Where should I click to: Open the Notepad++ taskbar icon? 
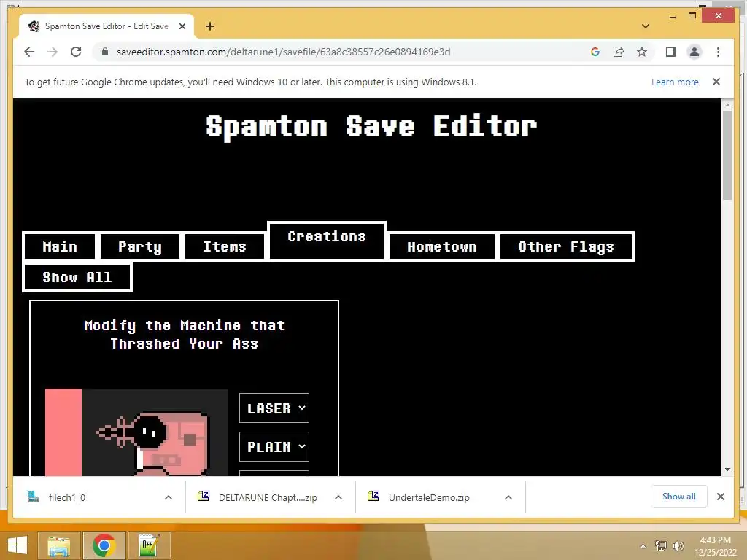click(149, 545)
